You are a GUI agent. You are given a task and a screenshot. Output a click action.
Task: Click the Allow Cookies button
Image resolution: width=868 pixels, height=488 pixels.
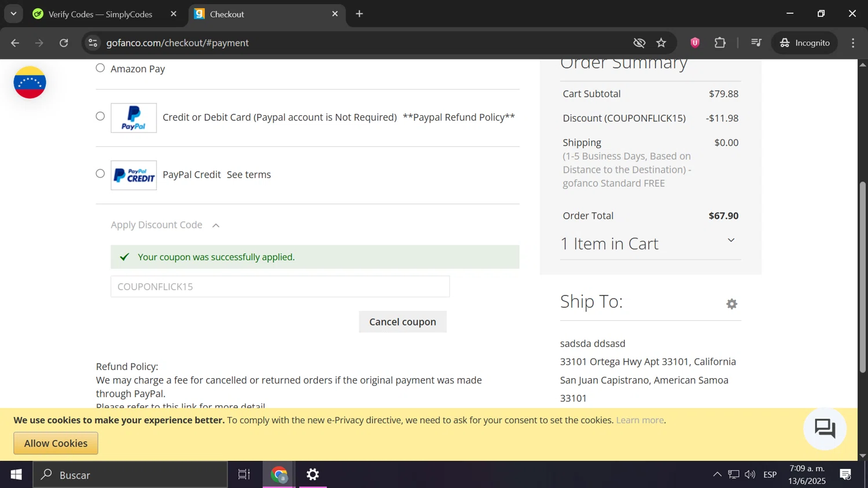pos(56,443)
